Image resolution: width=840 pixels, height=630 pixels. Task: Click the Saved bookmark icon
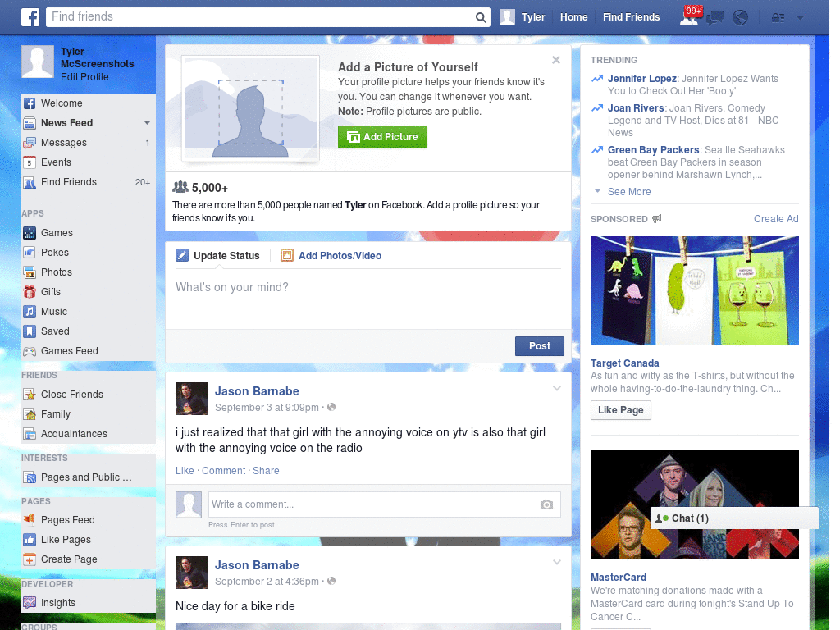tap(30, 331)
